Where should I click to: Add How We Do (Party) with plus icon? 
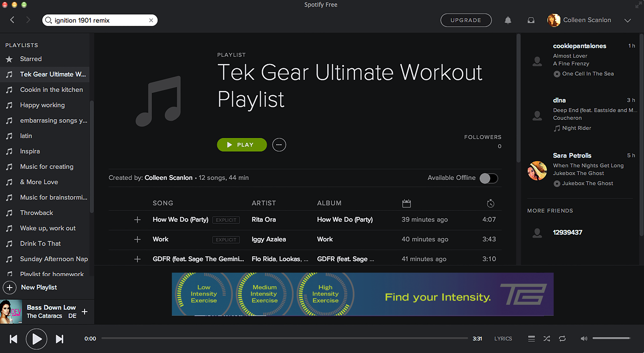click(137, 220)
